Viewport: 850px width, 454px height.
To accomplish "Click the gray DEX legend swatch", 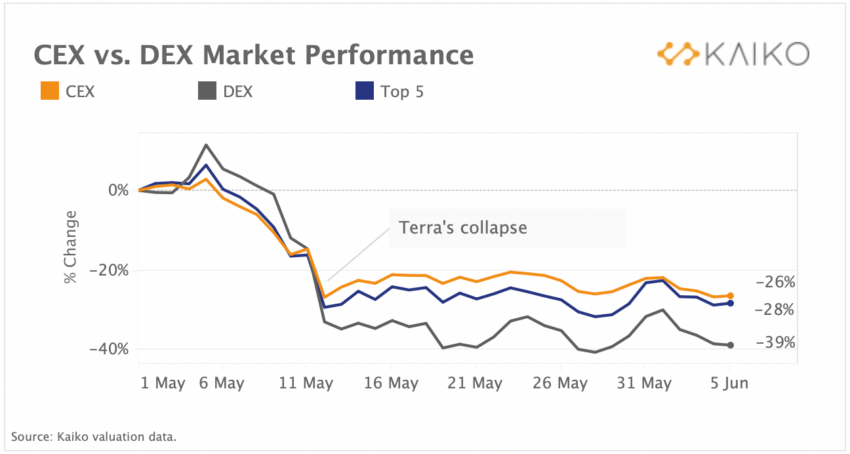I will point(207,91).
